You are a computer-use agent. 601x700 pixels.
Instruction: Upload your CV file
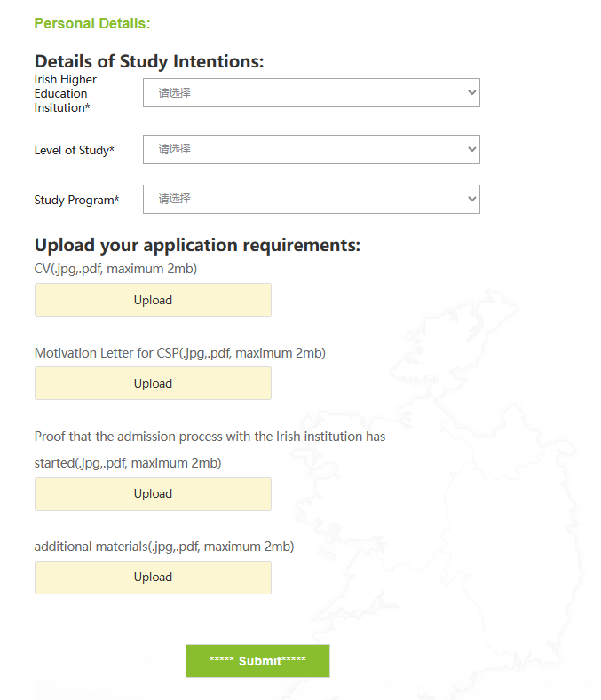pos(153,300)
